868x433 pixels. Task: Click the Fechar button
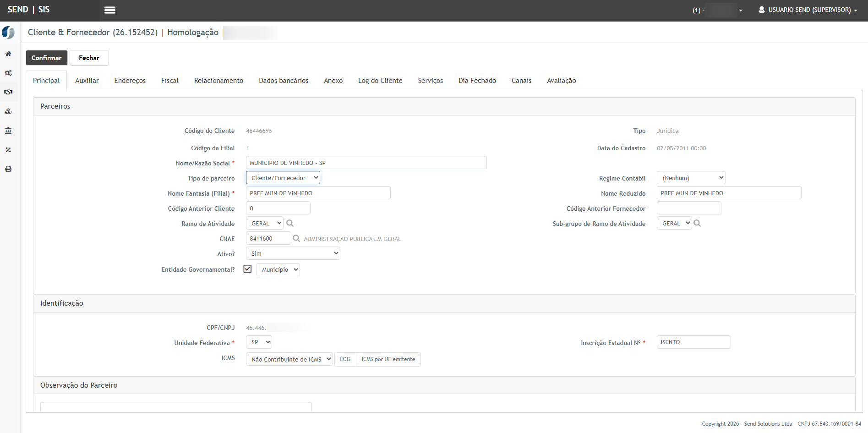[x=89, y=58]
